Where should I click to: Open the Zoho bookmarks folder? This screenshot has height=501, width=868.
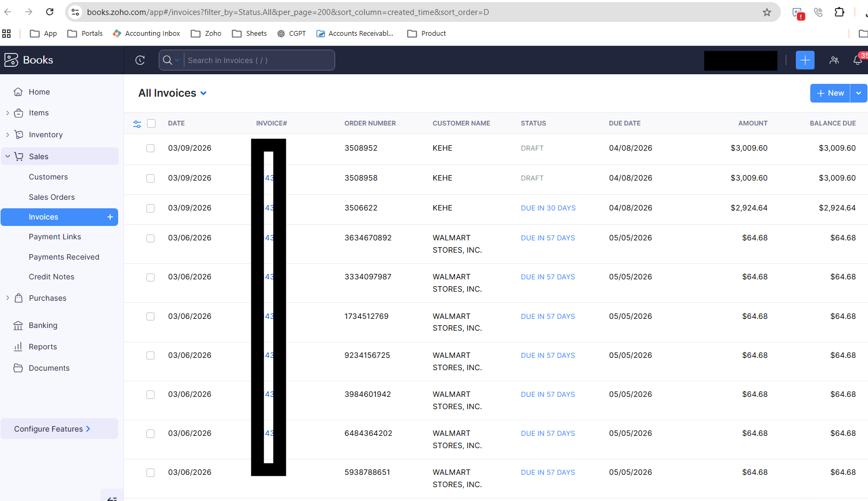(x=206, y=34)
